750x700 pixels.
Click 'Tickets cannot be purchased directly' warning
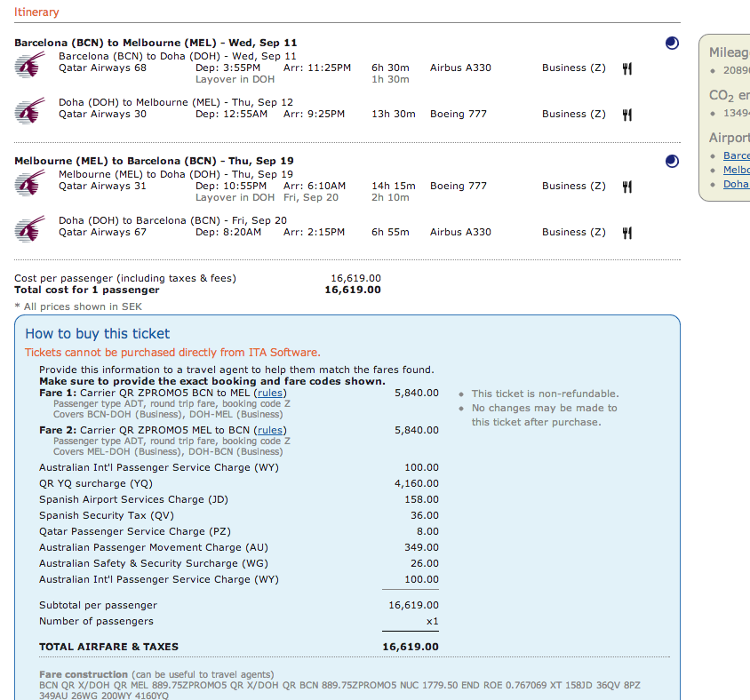pyautogui.click(x=172, y=353)
